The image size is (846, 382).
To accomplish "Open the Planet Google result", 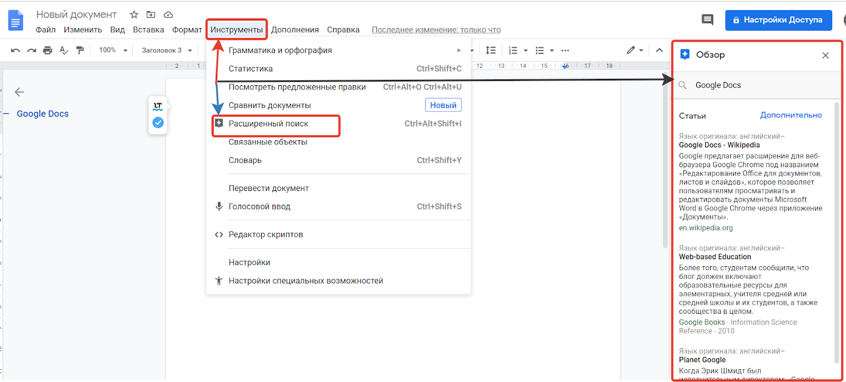I will [x=702, y=360].
